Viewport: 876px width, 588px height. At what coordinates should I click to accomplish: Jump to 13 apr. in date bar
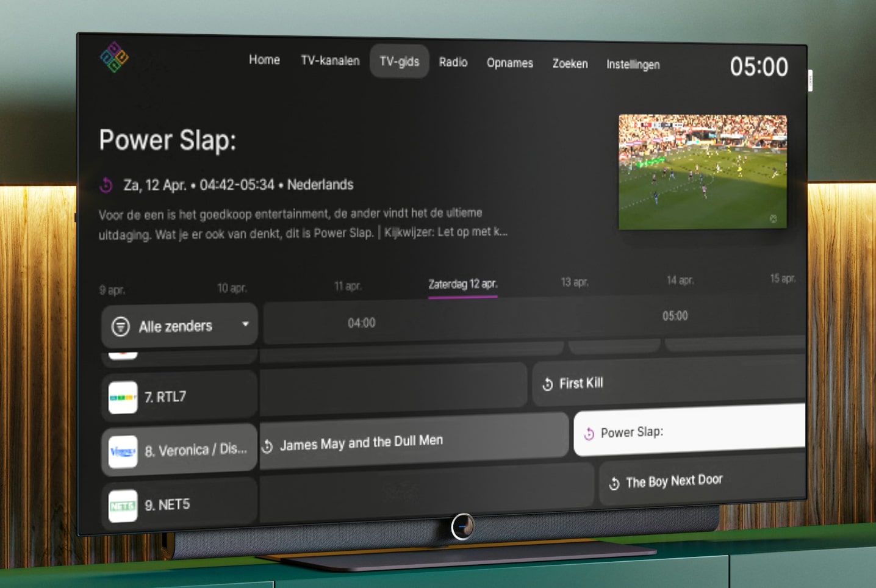coord(574,282)
